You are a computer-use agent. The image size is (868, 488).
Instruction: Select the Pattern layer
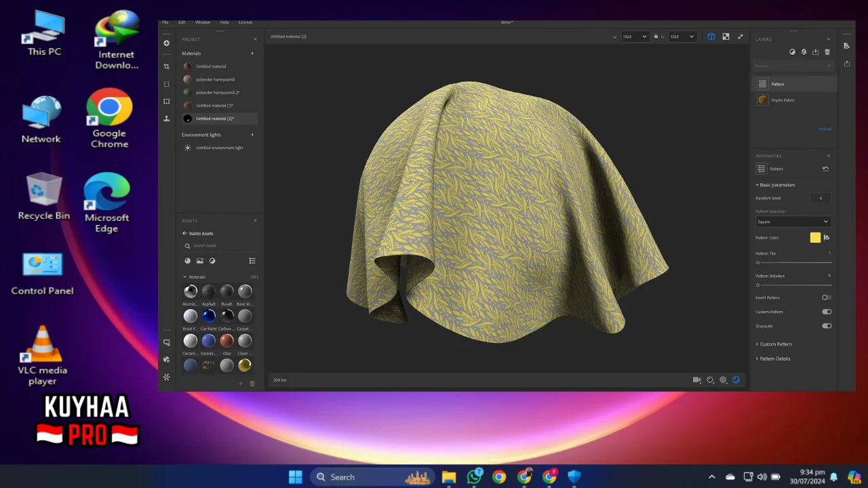click(x=793, y=84)
